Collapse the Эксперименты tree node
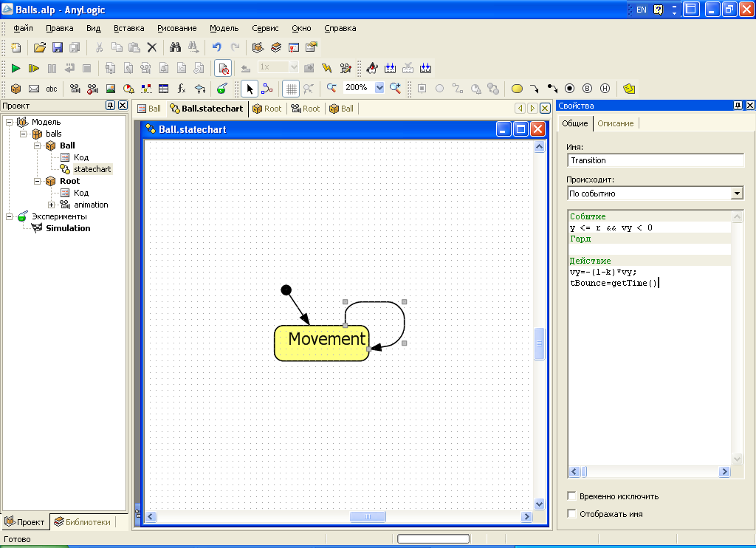Image resolution: width=756 pixels, height=548 pixels. coord(9,216)
